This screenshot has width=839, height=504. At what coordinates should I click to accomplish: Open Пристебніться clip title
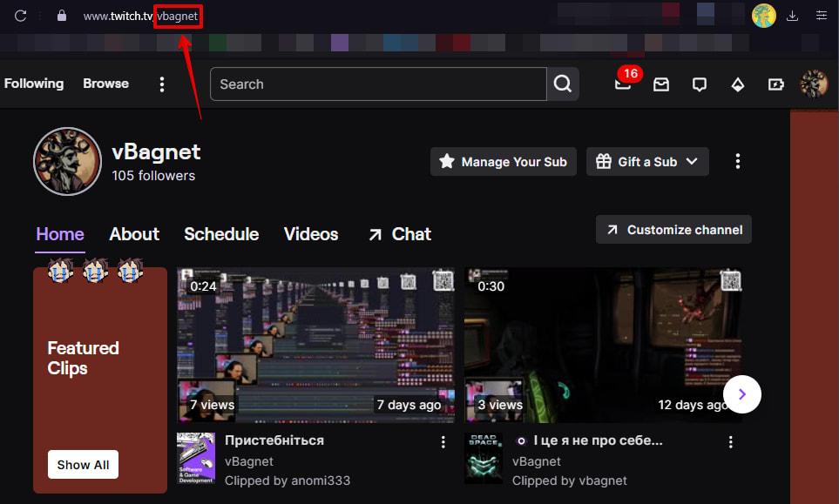pyautogui.click(x=274, y=440)
